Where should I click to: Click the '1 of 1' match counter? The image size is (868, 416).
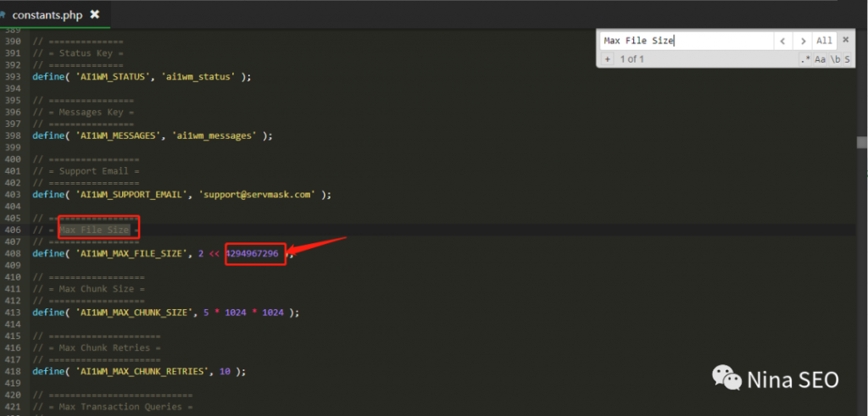(x=632, y=58)
